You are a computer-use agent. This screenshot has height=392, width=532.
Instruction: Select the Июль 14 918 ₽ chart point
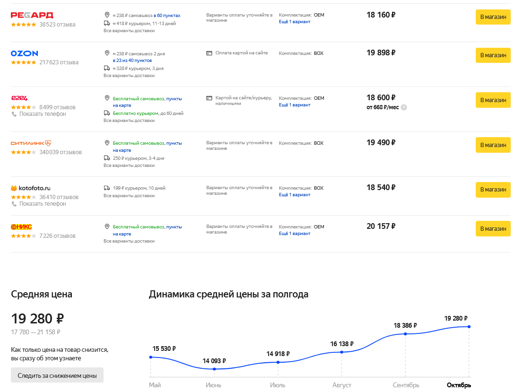tap(278, 362)
